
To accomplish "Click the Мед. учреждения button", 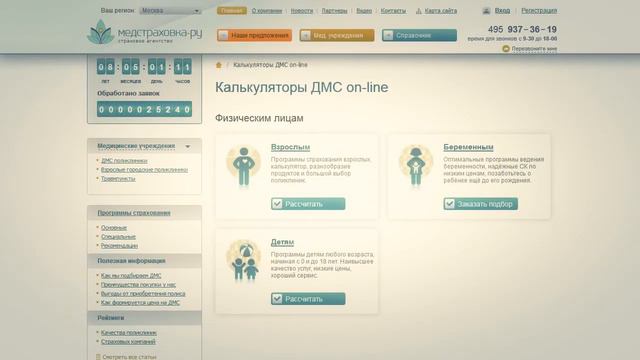I will tap(337, 36).
